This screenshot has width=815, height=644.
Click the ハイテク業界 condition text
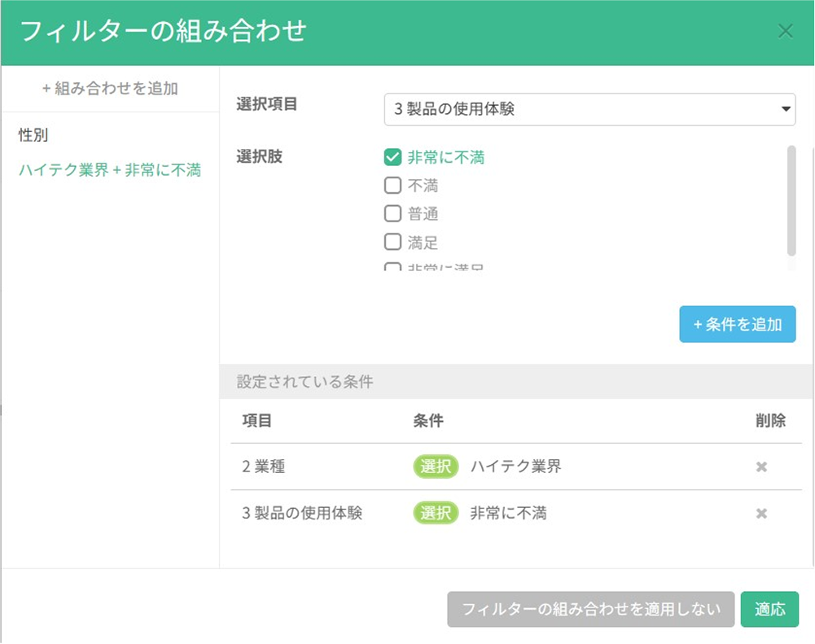(515, 467)
